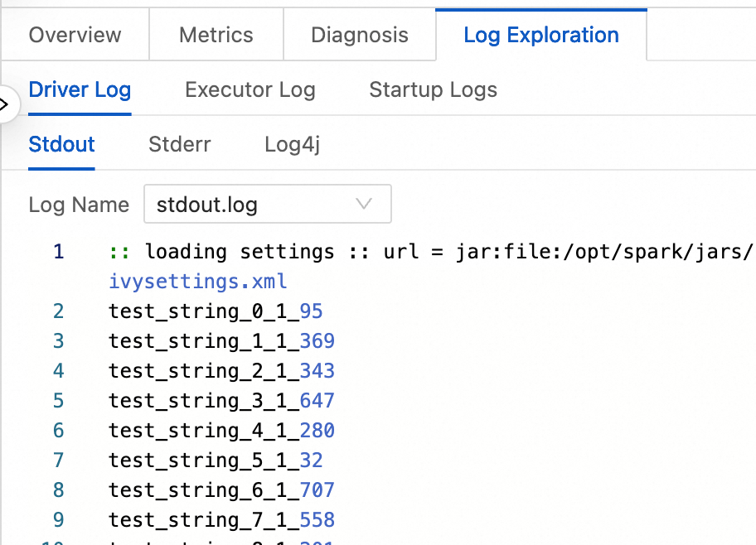Click the ivysettings.xml link in the log
This screenshot has width=756, height=545.
[x=198, y=281]
